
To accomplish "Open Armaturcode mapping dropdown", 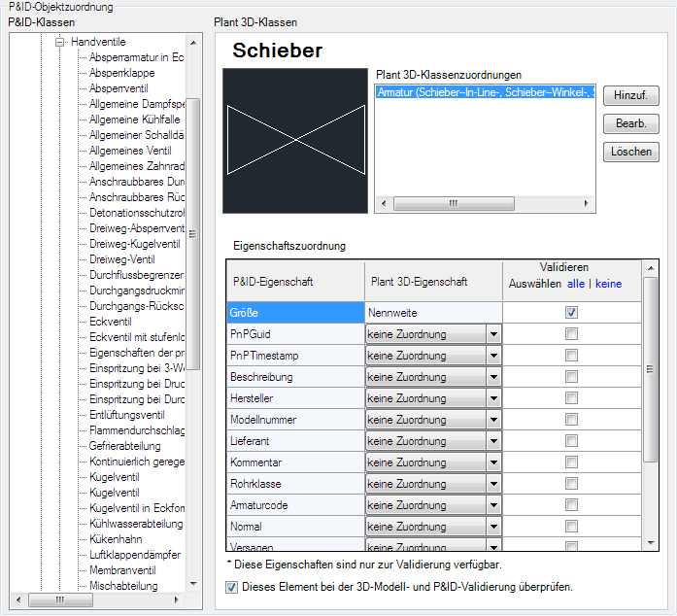I will (x=493, y=505).
